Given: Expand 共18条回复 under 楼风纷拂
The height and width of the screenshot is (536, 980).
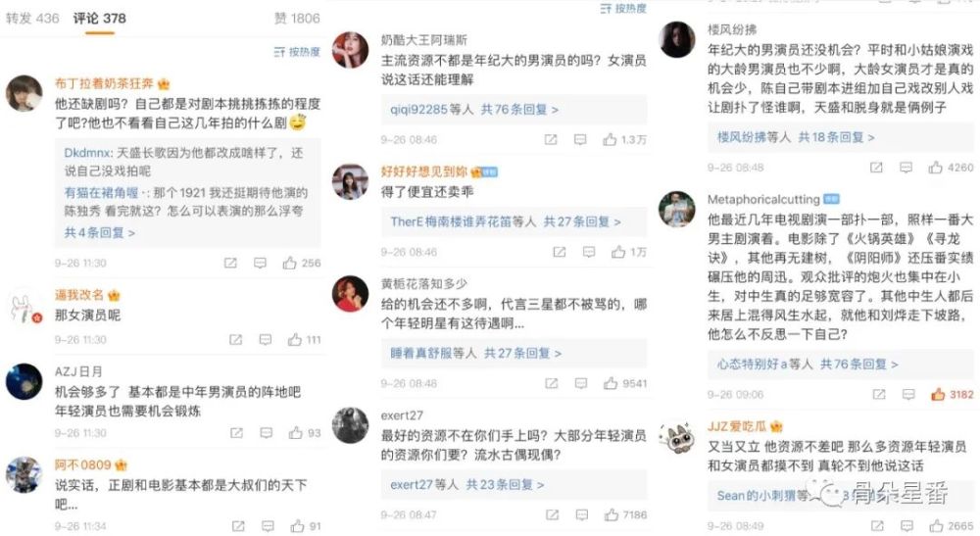Looking at the screenshot, I should [836, 137].
